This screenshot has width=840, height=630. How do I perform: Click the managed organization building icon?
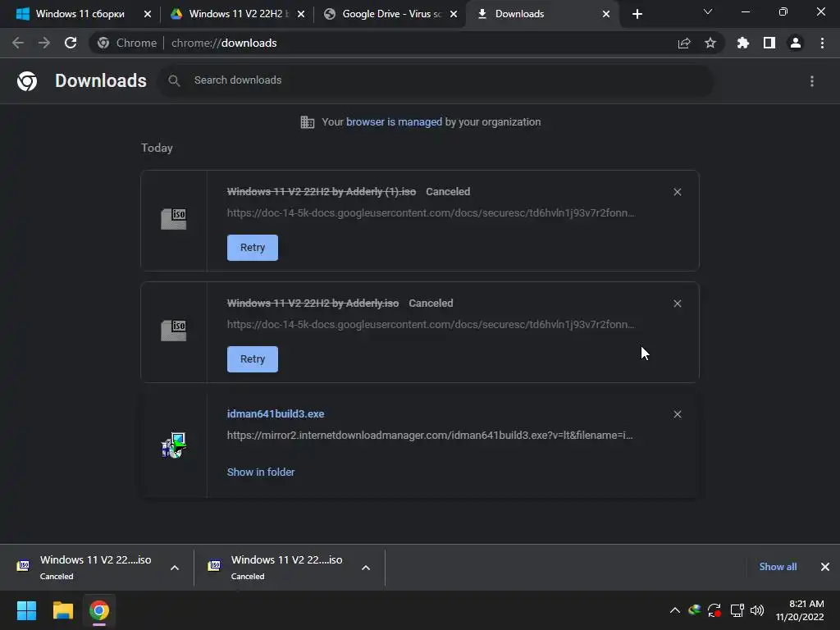(x=308, y=122)
